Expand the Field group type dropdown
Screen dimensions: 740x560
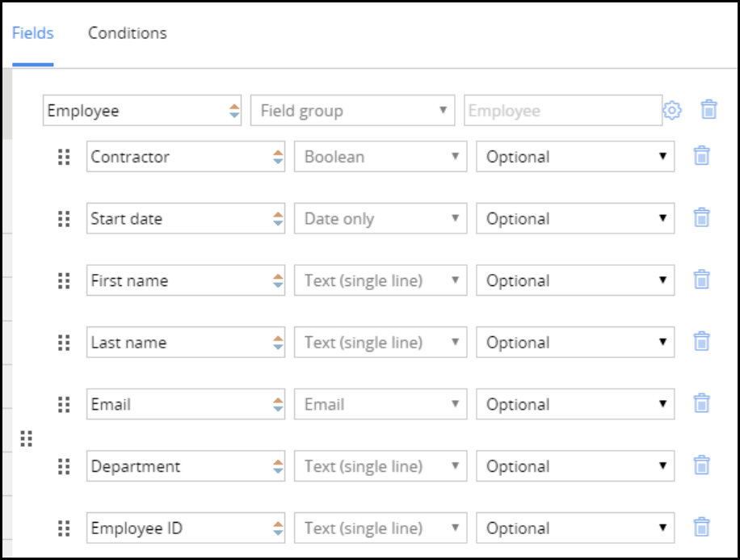tap(351, 111)
